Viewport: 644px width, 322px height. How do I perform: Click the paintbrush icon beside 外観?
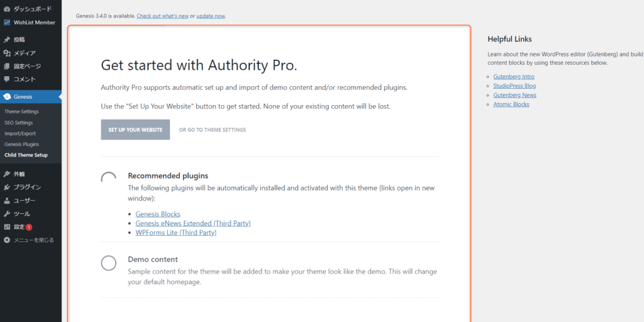click(x=6, y=174)
